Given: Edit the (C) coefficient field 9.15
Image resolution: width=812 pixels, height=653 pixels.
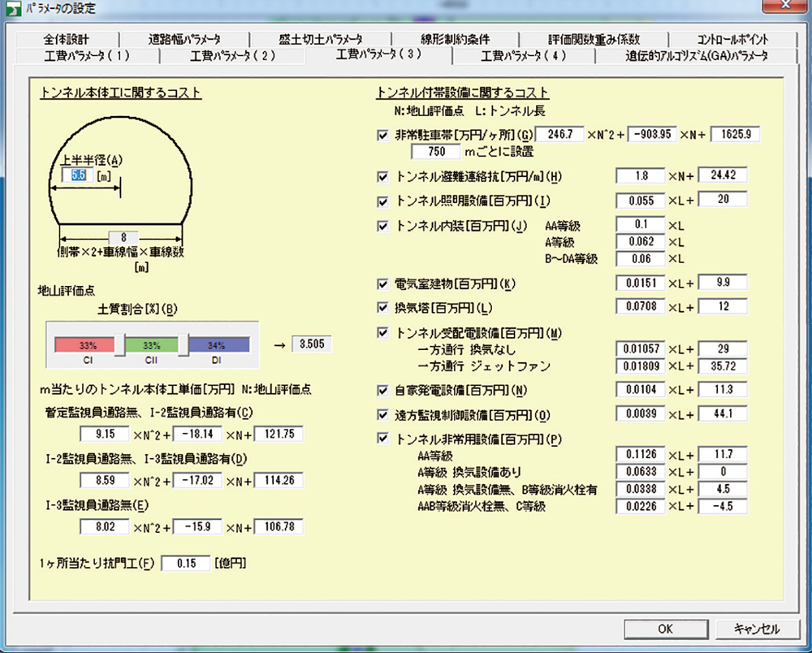Looking at the screenshot, I should tap(105, 435).
